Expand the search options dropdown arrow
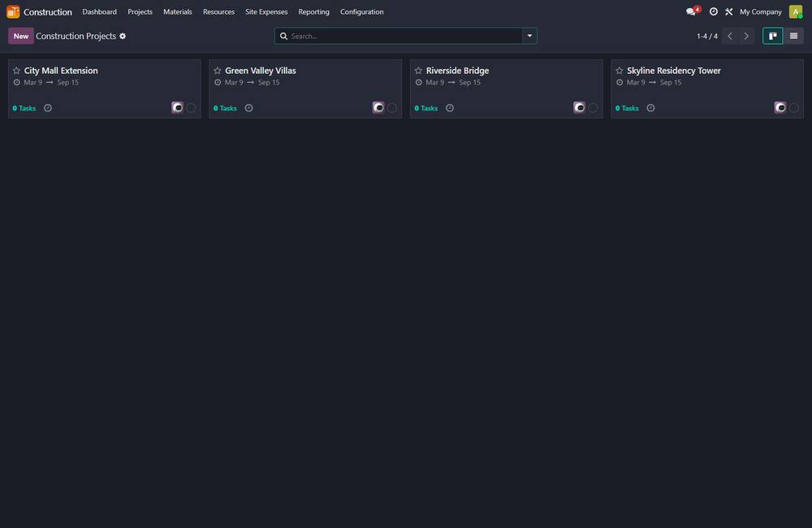812x528 pixels. click(529, 36)
